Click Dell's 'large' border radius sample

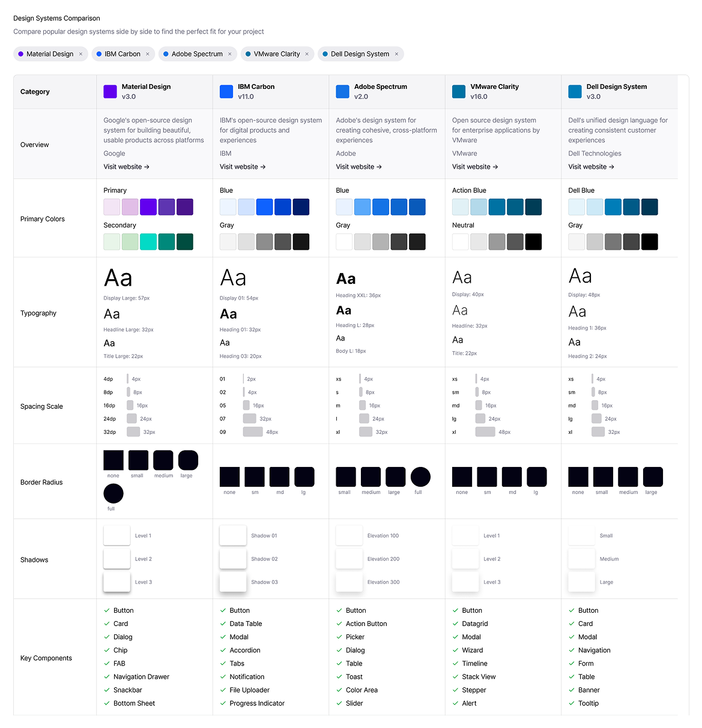[653, 477]
